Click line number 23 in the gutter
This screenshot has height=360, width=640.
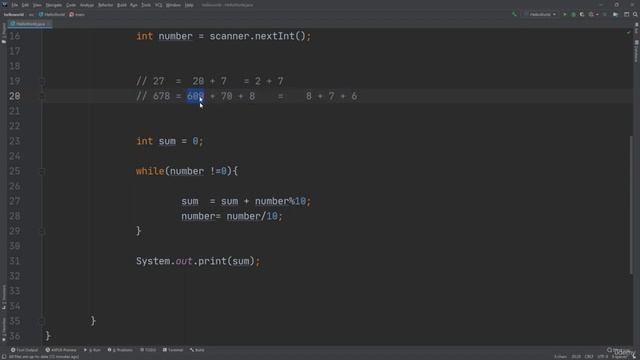click(x=15, y=141)
